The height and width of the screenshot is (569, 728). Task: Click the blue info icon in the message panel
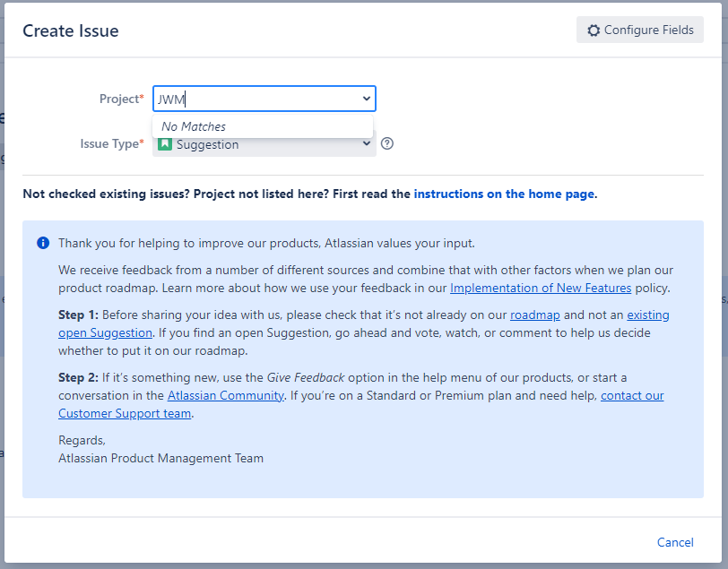[x=43, y=243]
